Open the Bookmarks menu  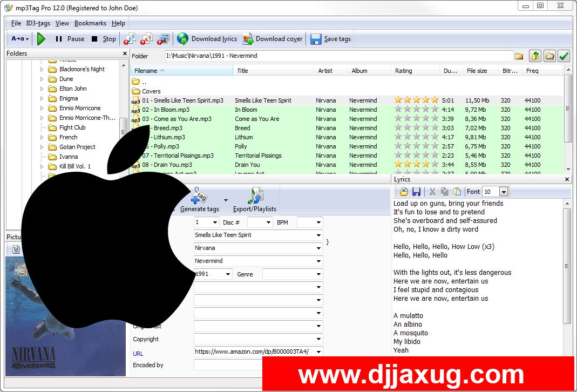point(90,23)
